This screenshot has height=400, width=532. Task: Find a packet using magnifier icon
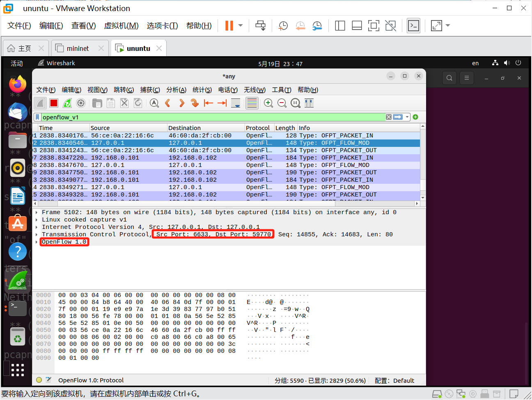(x=154, y=103)
